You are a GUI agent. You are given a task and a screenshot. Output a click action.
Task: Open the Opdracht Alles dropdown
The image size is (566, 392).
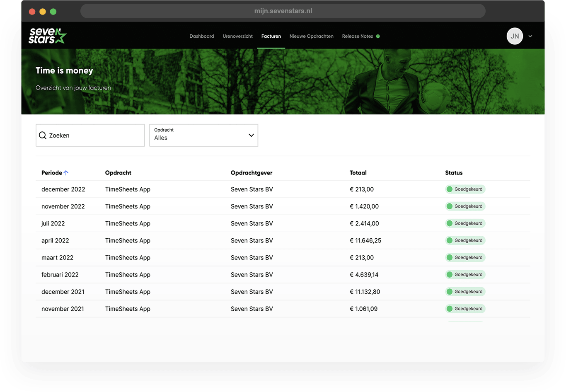click(203, 135)
